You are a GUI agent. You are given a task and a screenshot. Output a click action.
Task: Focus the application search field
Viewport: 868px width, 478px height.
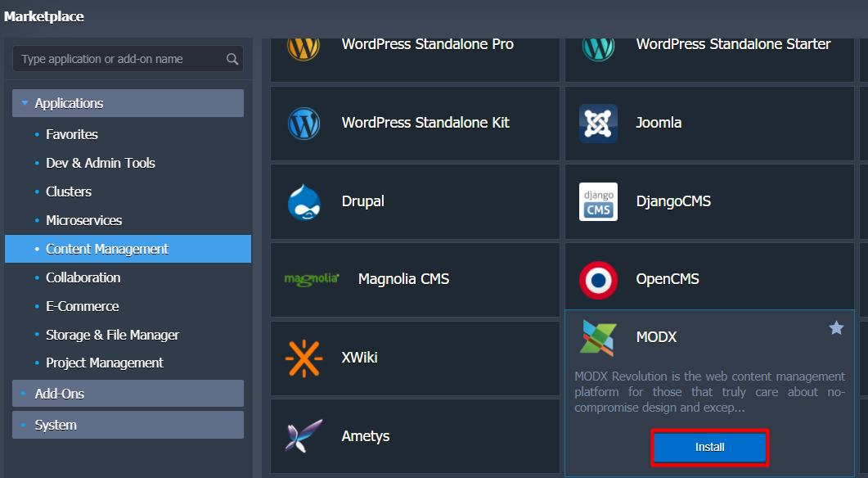point(128,59)
